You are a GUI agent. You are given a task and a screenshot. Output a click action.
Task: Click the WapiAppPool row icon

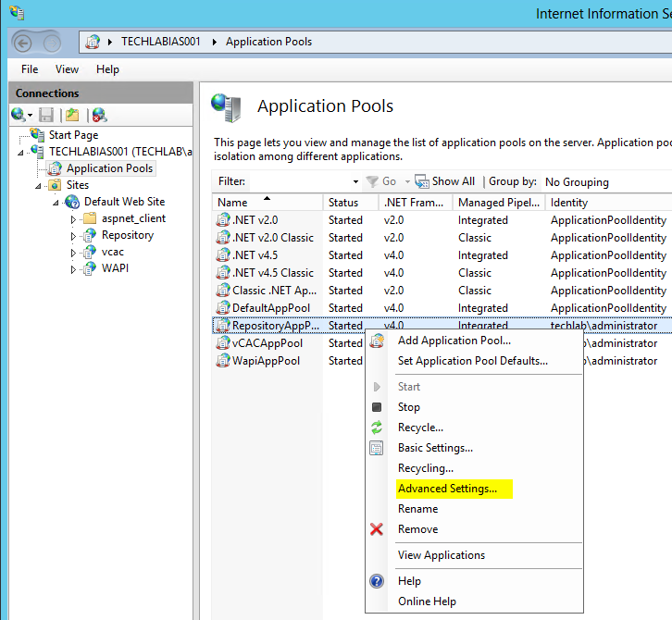click(x=223, y=360)
